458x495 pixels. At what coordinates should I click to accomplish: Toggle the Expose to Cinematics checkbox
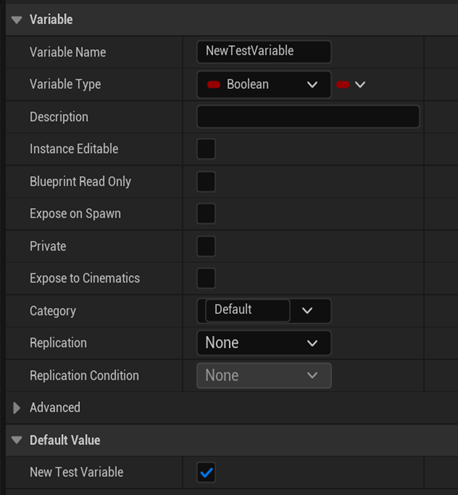[206, 278]
